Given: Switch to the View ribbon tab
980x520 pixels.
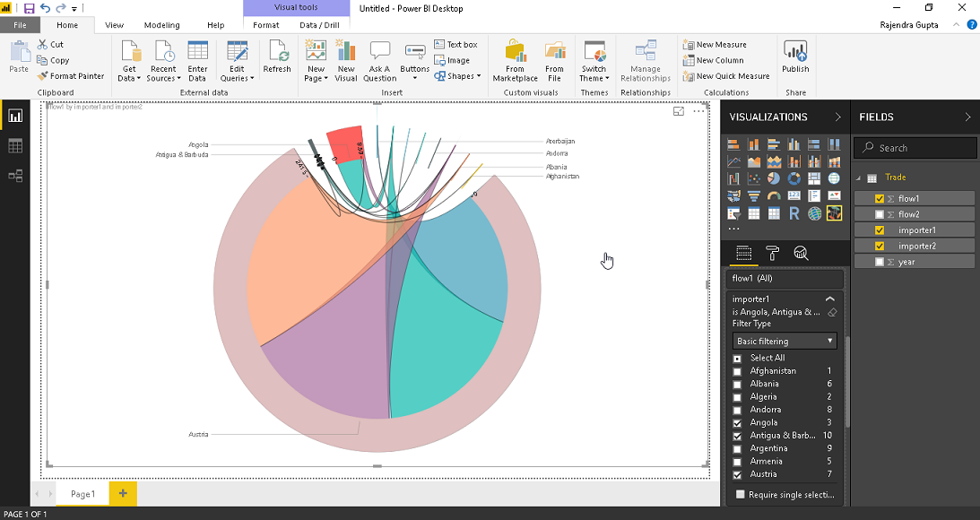Looking at the screenshot, I should pyautogui.click(x=115, y=25).
